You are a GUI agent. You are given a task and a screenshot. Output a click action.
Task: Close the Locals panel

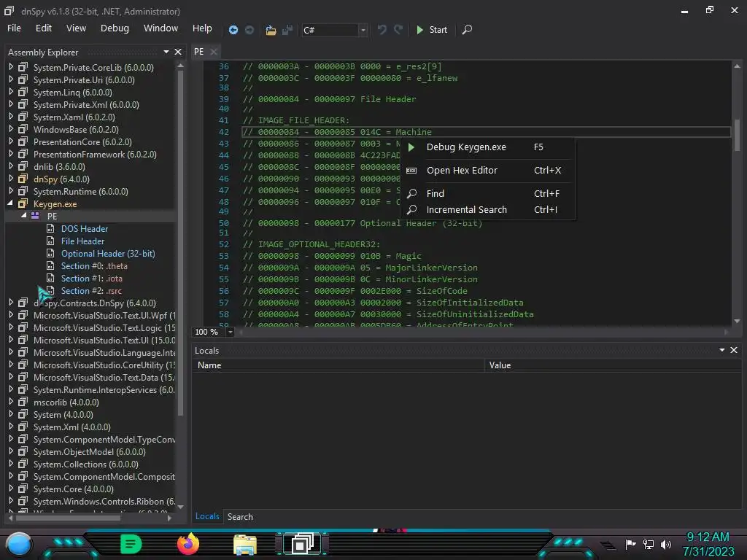734,350
